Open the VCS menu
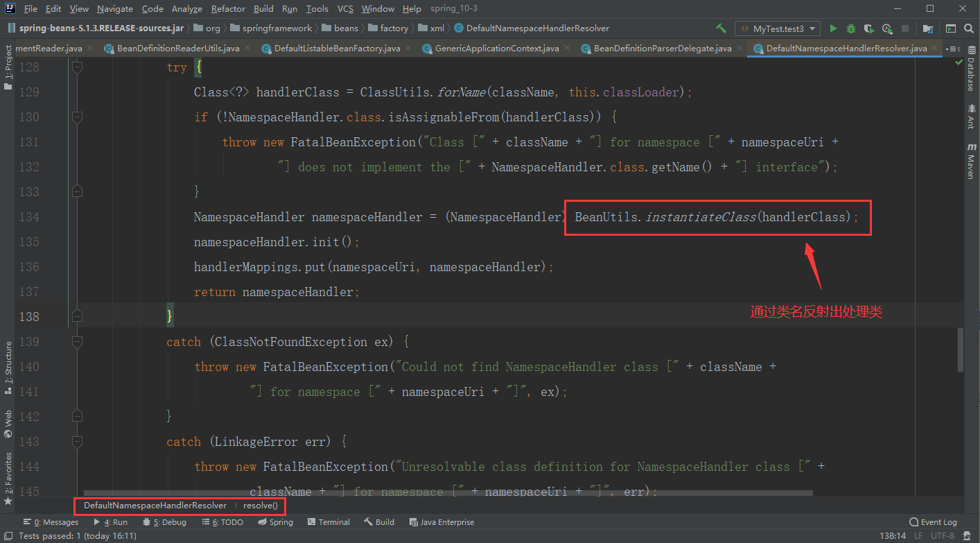 pos(345,9)
